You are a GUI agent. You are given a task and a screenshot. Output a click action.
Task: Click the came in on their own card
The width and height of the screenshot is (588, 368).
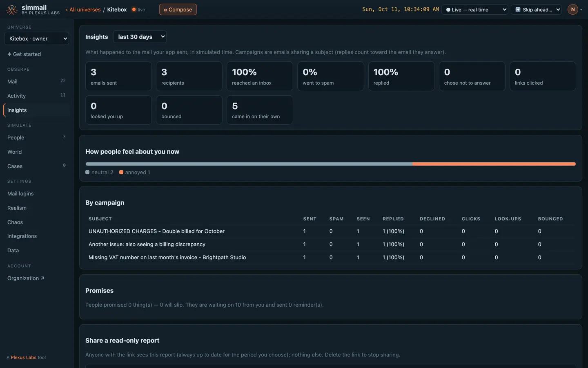260,110
